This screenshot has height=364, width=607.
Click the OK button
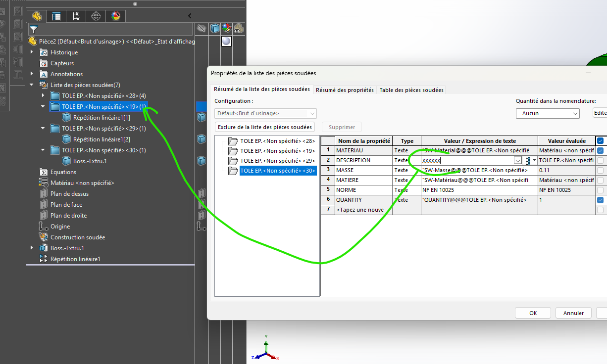coord(533,313)
